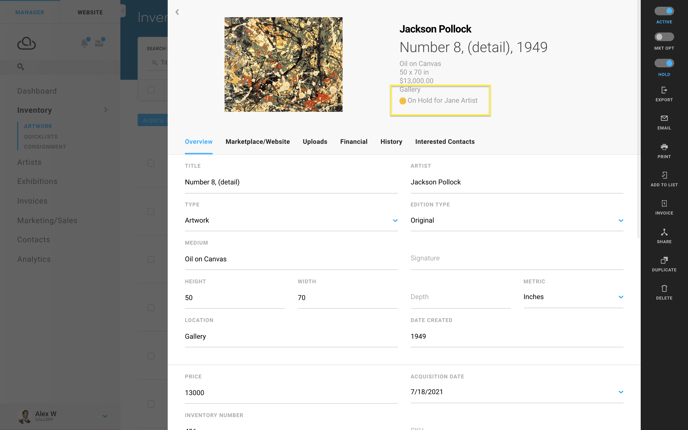The image size is (688, 430).
Task: Open Marketing/Sales in the sidebar
Action: point(47,220)
